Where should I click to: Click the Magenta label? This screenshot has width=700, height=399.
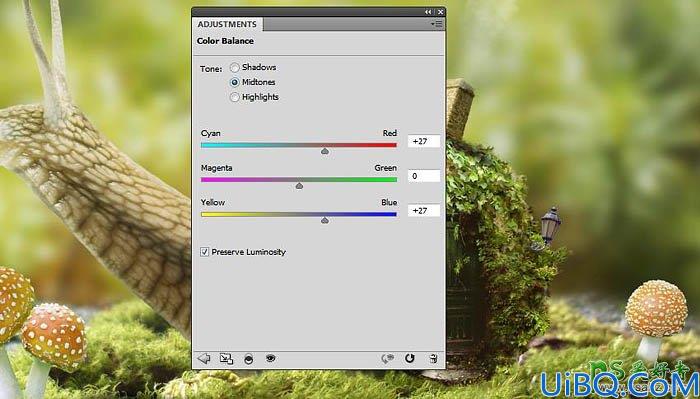tap(217, 168)
